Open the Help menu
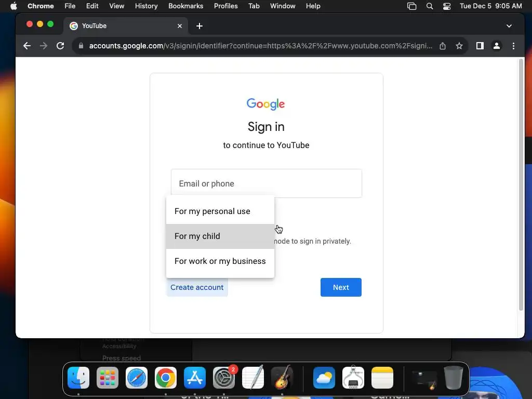 [313, 6]
